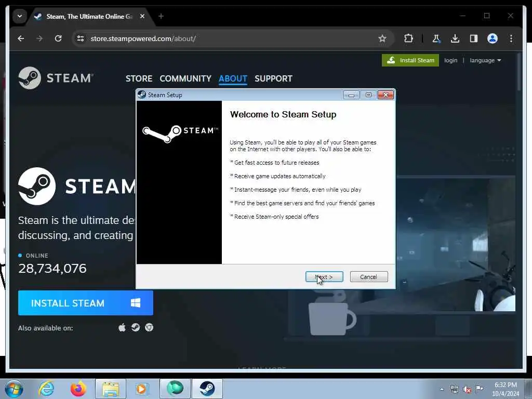
Task: Open Chrome three-dot menu
Action: (511, 38)
